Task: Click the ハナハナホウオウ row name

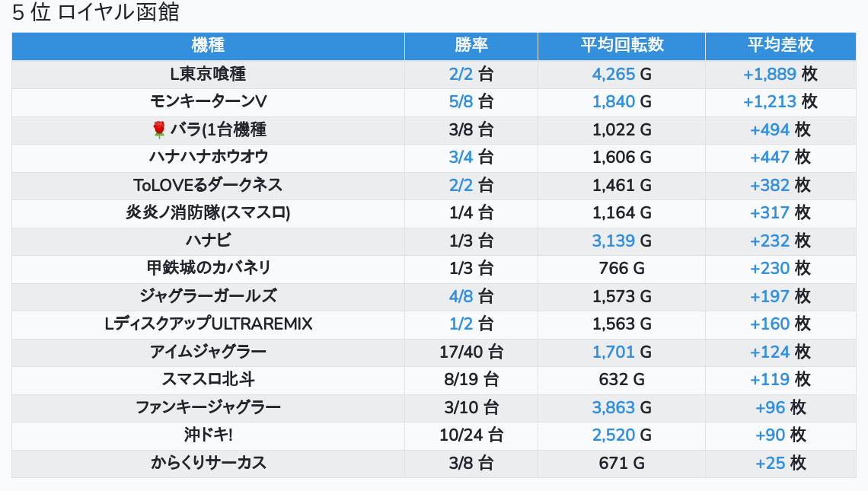Action: tap(208, 158)
